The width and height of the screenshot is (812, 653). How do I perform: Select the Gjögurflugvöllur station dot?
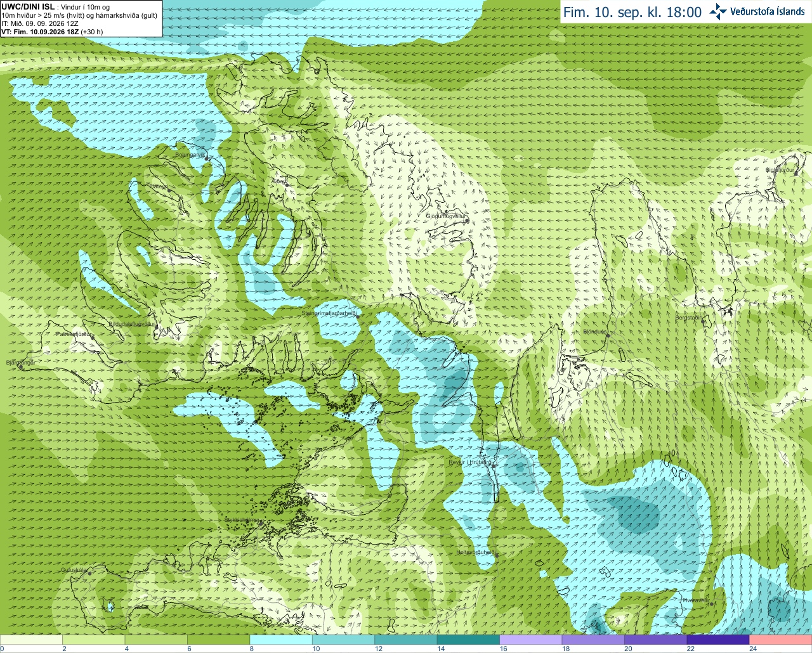[467, 221]
